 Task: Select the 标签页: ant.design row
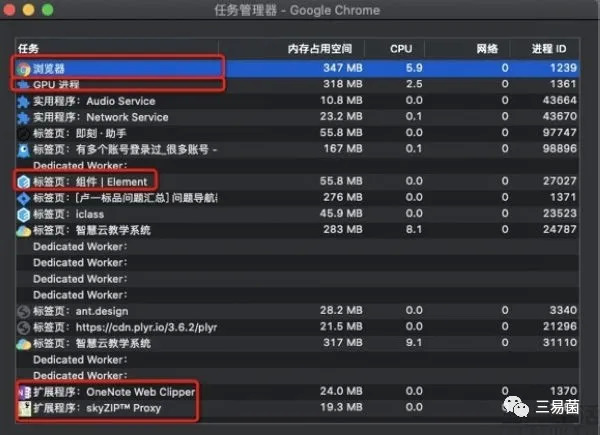coord(297,311)
